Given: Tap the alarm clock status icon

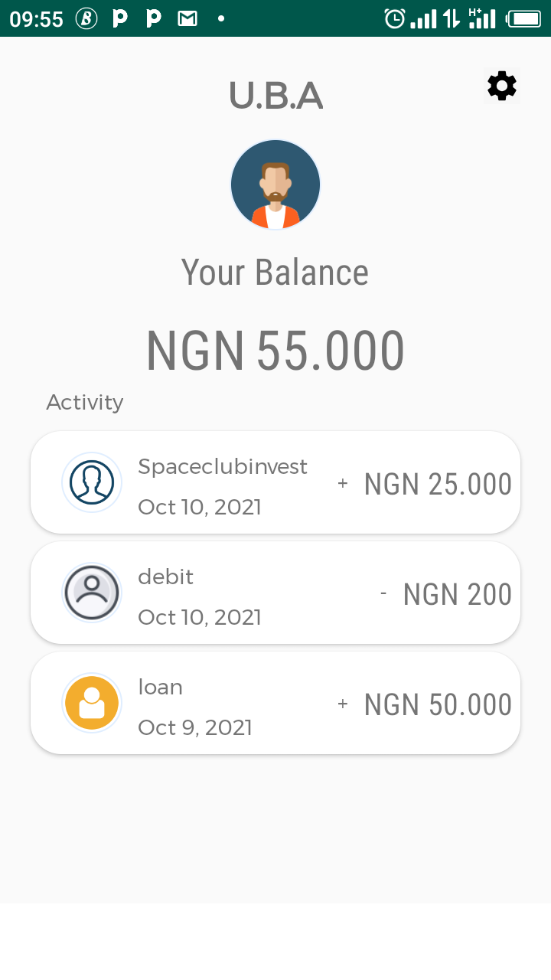Looking at the screenshot, I should pyautogui.click(x=395, y=18).
